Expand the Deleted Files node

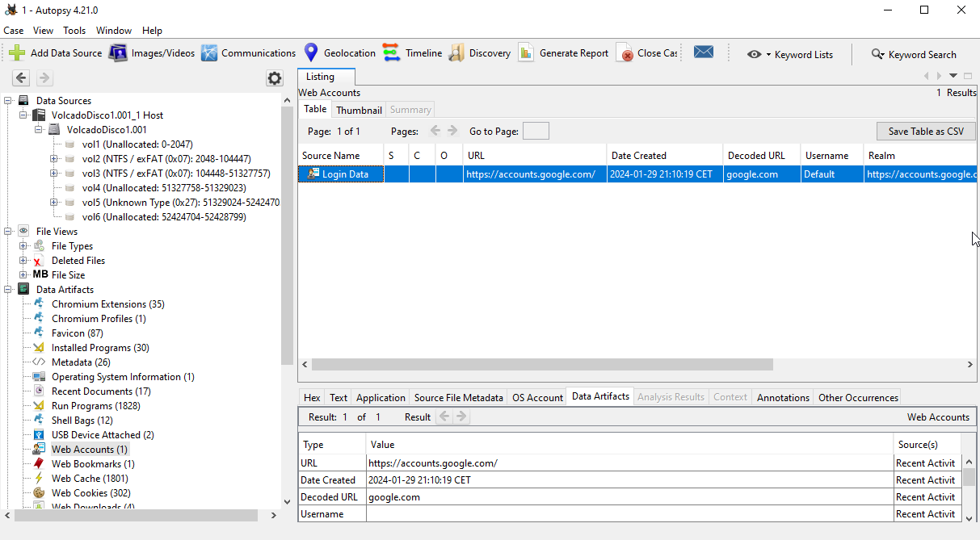(23, 261)
